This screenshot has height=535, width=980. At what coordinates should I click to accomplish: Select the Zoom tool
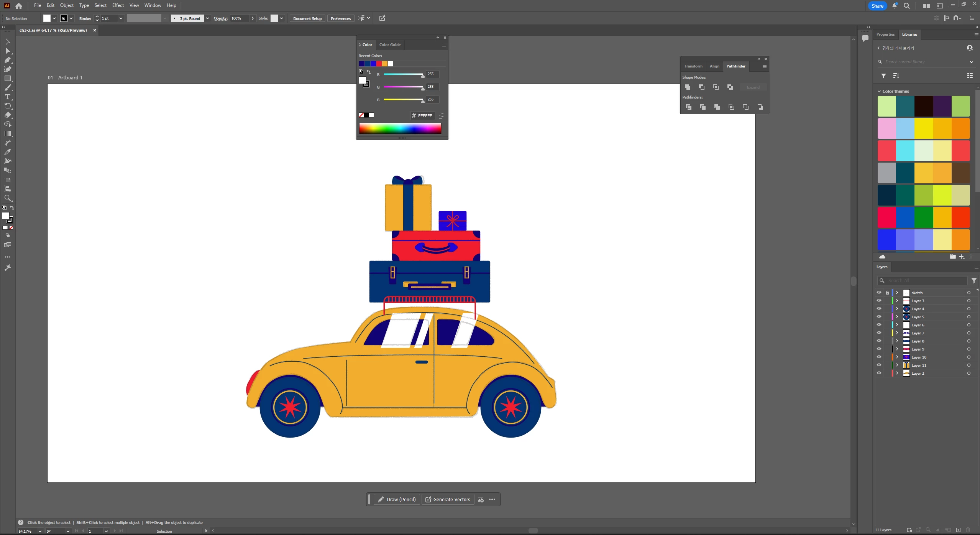point(7,198)
